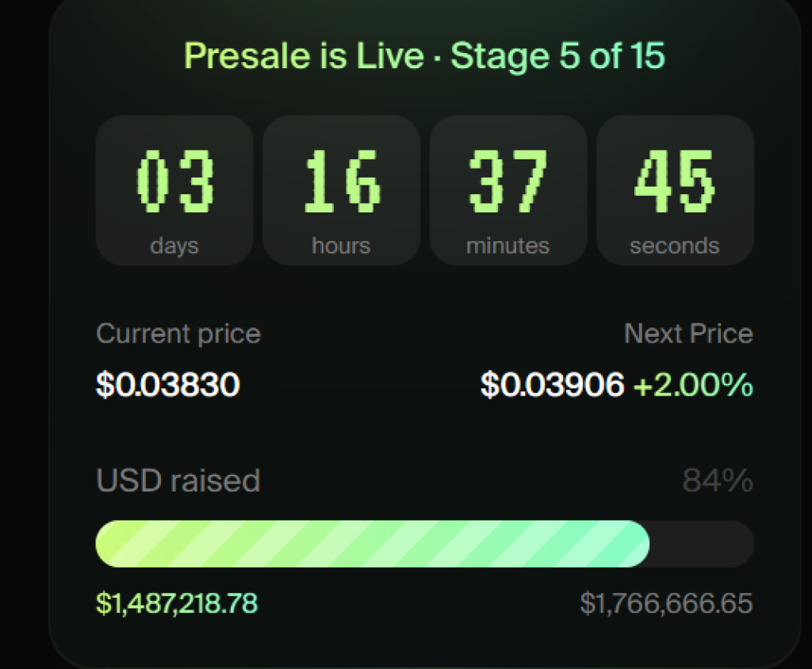812x669 pixels.
Task: Click the "Current price" label
Action: point(178,334)
